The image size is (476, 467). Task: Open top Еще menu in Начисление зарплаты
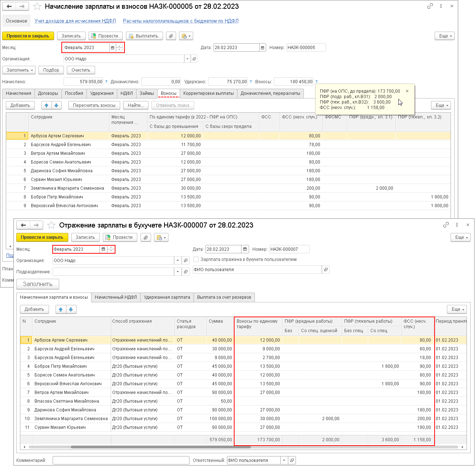[x=445, y=36]
